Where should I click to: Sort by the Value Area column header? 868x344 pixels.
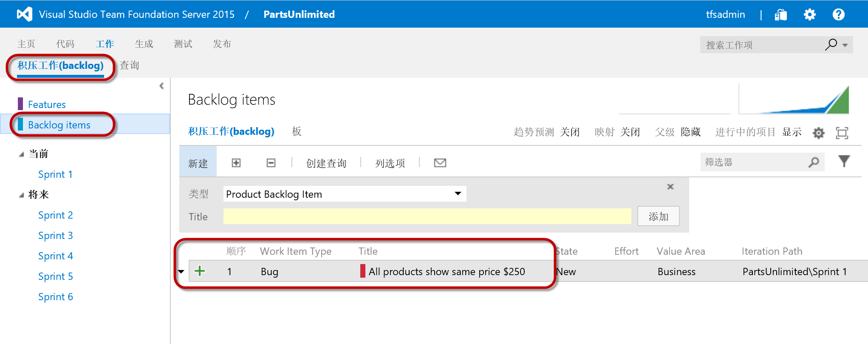[x=681, y=251]
